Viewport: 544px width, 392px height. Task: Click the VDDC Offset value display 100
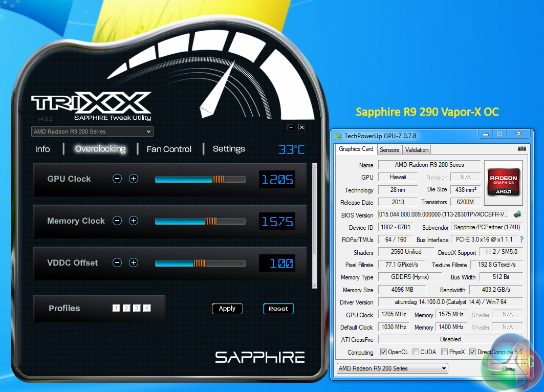coord(277,264)
